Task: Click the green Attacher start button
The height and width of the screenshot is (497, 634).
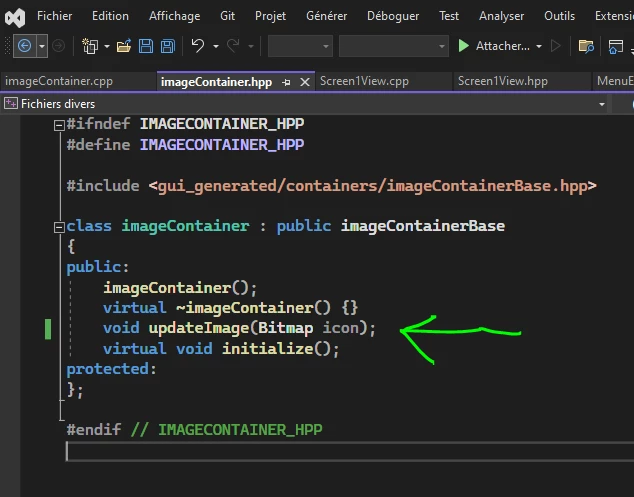Action: point(494,46)
